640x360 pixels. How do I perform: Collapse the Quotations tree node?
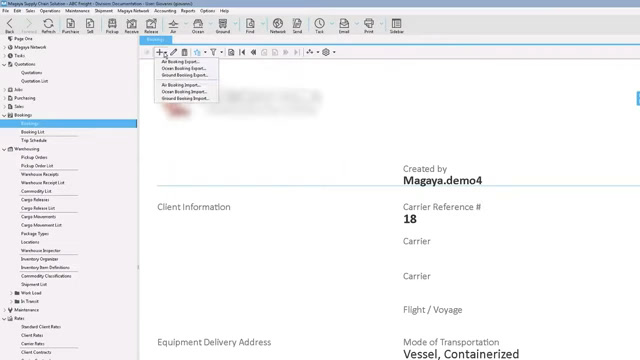click(x=4, y=64)
